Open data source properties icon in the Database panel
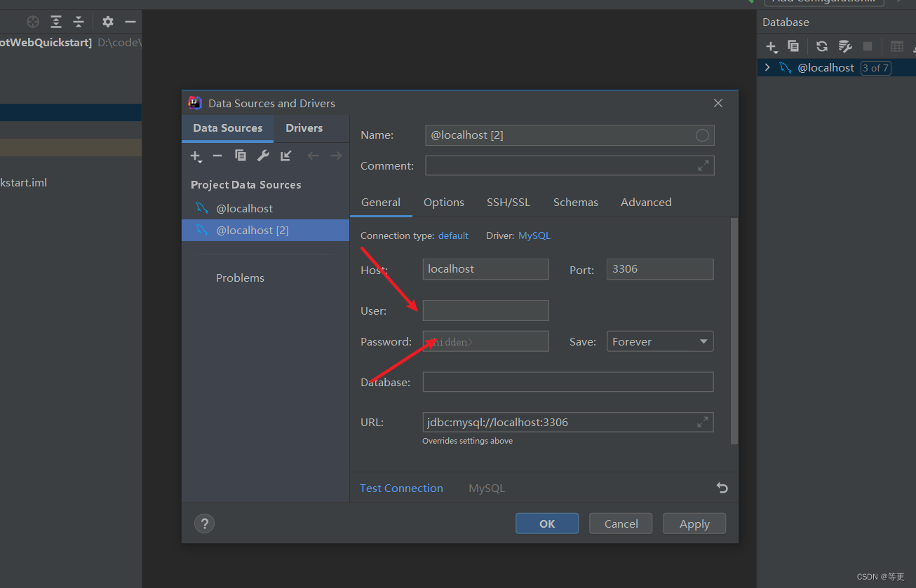This screenshot has height=588, width=916. coord(845,46)
